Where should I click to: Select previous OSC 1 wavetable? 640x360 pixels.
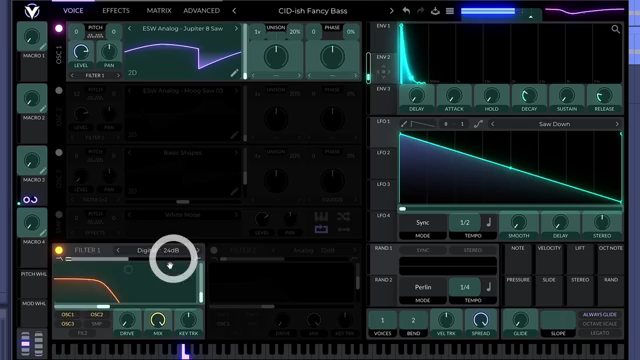click(x=129, y=29)
